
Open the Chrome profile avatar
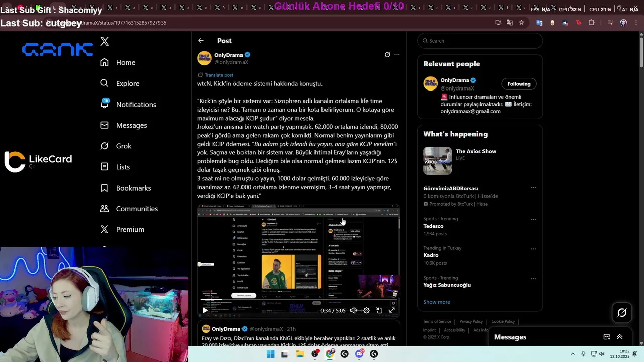pyautogui.click(x=623, y=23)
